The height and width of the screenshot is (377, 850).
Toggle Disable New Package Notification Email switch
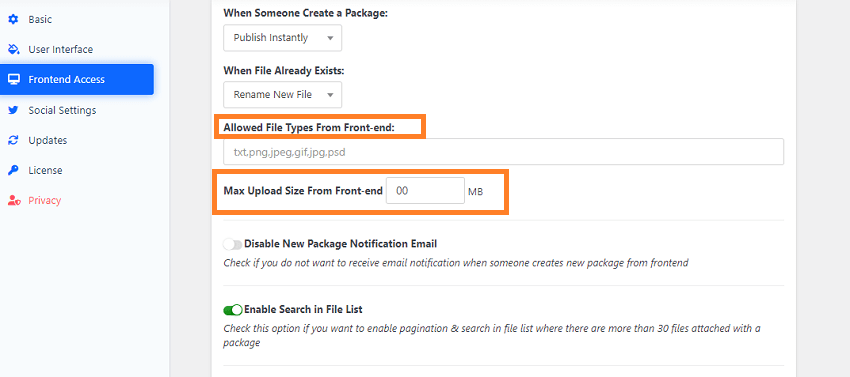point(233,245)
